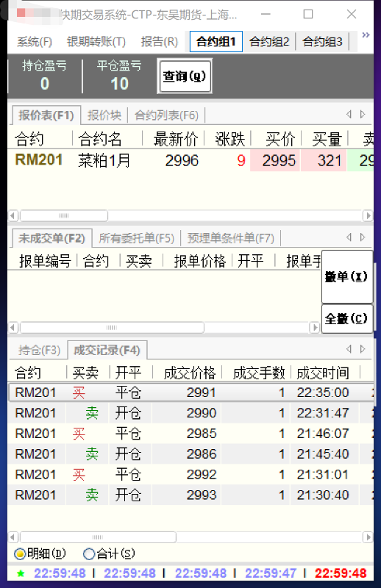The image size is (381, 588).
Task: Select the 所有委托单(F5) tab
Action: [136, 238]
